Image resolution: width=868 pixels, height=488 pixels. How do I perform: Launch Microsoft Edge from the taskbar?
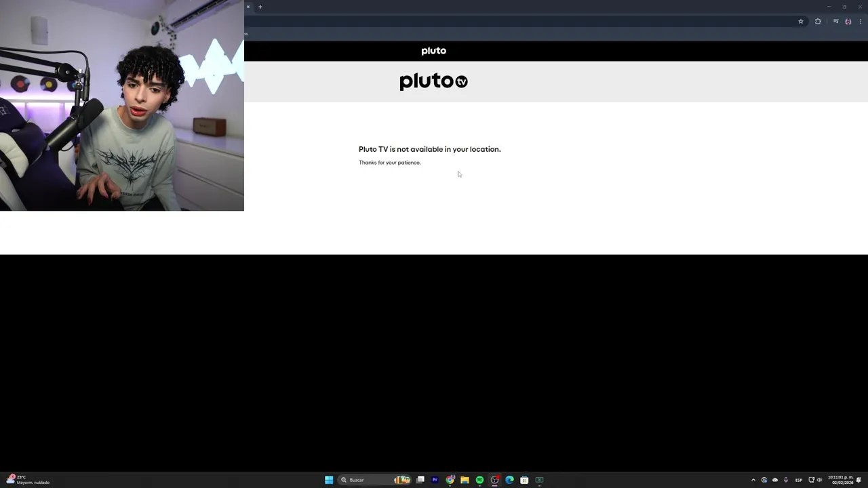coord(510,480)
